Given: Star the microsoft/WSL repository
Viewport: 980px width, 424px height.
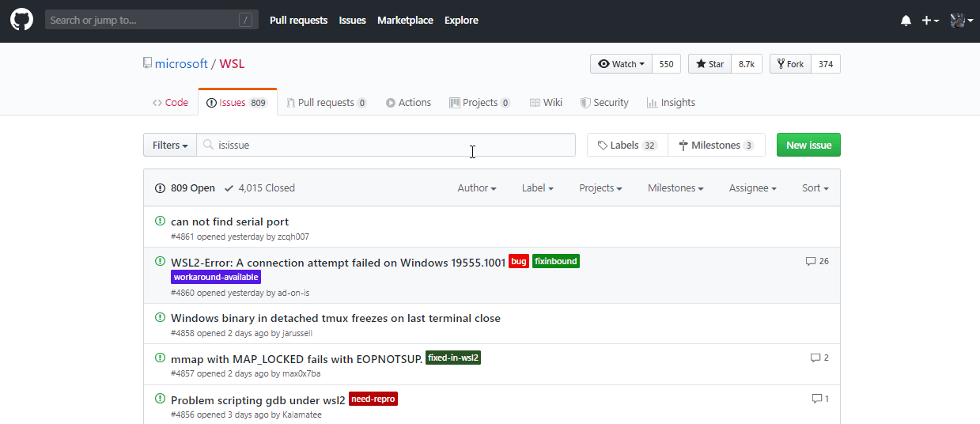Looking at the screenshot, I should click(x=709, y=64).
